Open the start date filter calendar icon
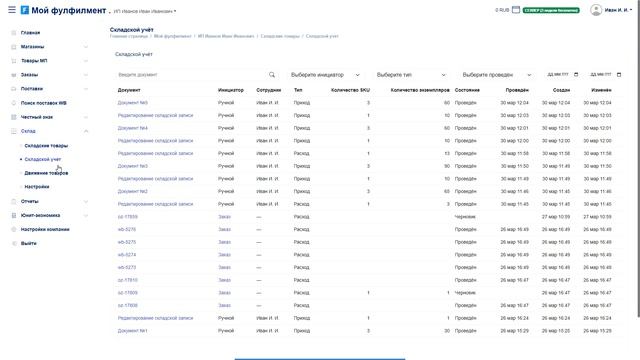Viewport: 640px width, 360px height. coord(576,74)
